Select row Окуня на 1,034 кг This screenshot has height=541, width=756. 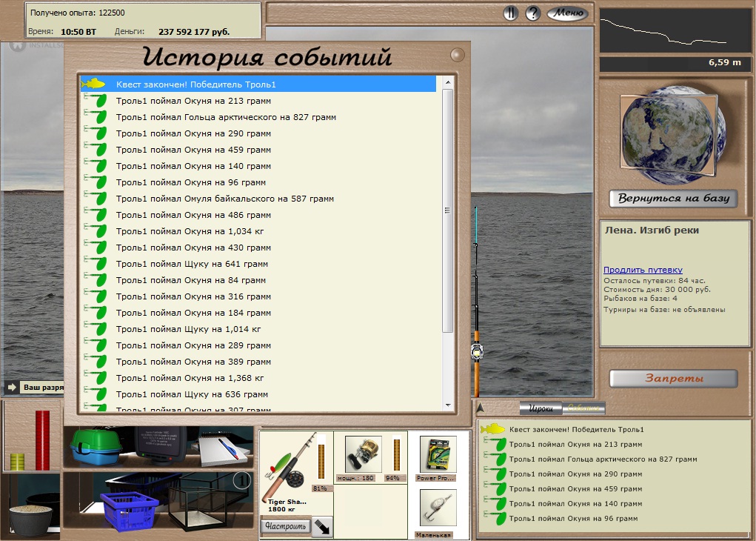pyautogui.click(x=258, y=232)
